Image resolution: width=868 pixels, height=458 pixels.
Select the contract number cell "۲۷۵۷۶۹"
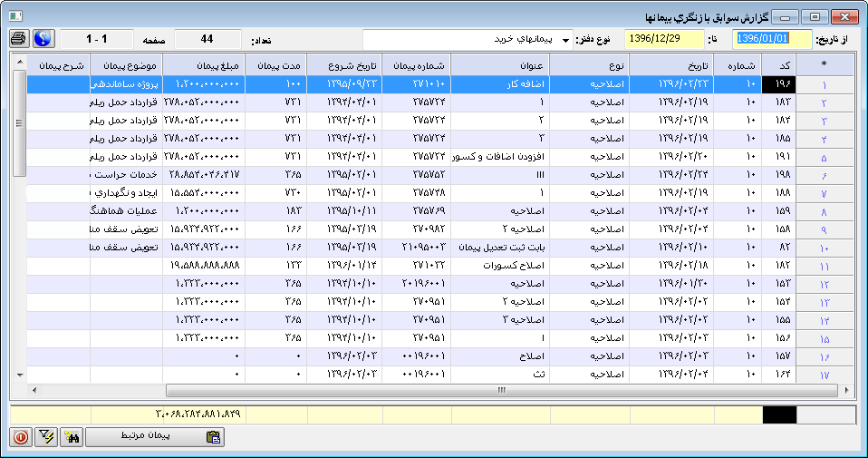click(x=416, y=211)
